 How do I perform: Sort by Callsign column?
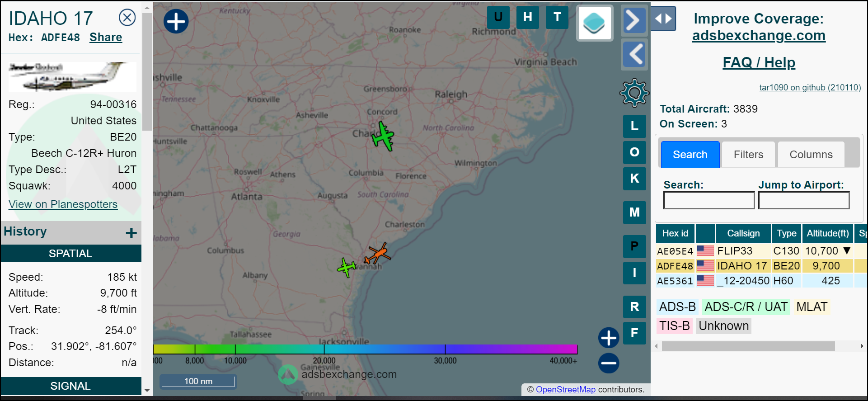coord(743,233)
